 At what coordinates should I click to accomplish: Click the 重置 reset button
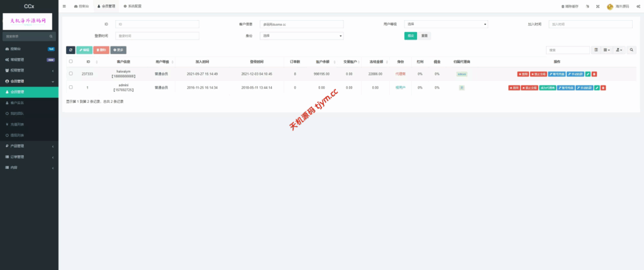pyautogui.click(x=425, y=36)
